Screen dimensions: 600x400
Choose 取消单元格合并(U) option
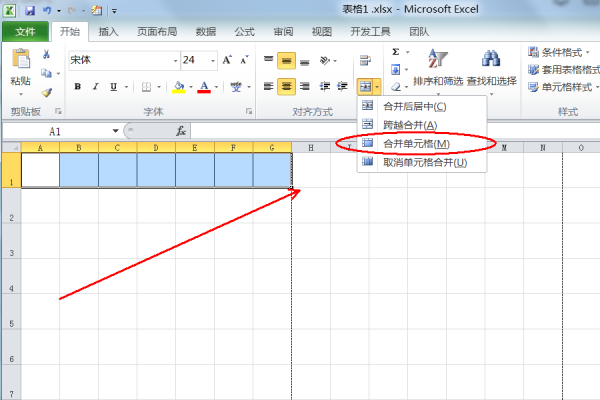424,162
